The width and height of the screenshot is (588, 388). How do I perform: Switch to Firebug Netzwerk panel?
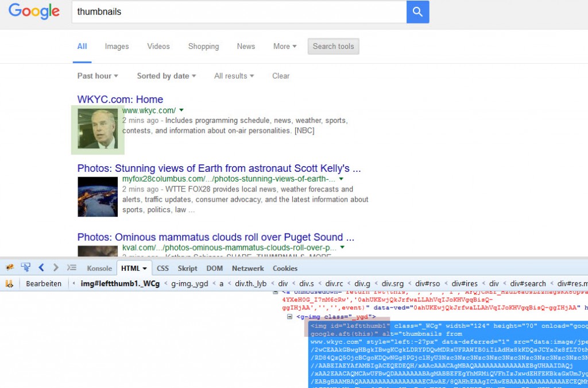(x=248, y=268)
